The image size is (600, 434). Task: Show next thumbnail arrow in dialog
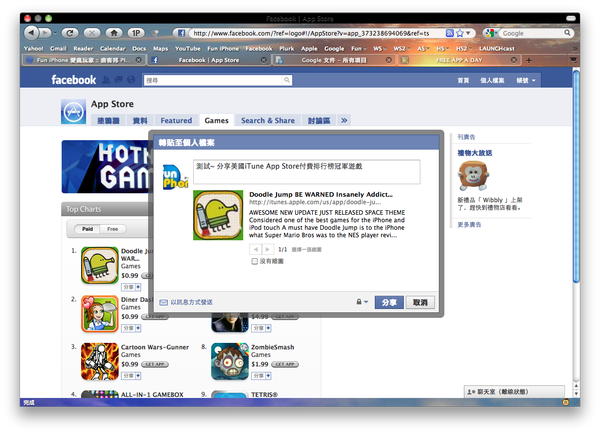(x=267, y=250)
